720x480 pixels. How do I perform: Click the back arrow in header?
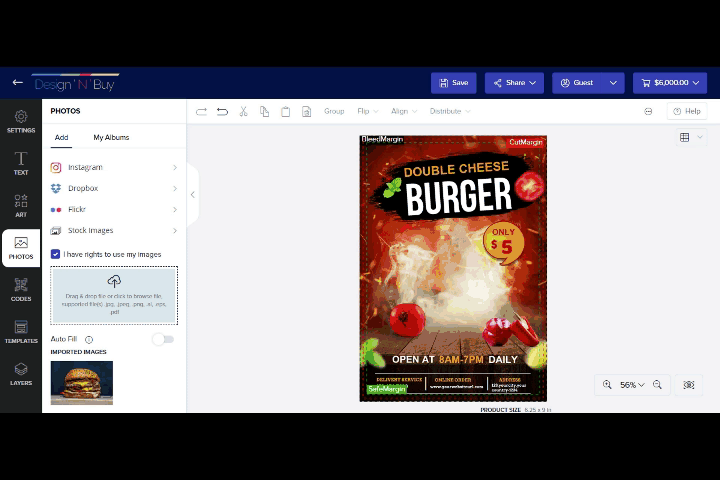pyautogui.click(x=17, y=82)
